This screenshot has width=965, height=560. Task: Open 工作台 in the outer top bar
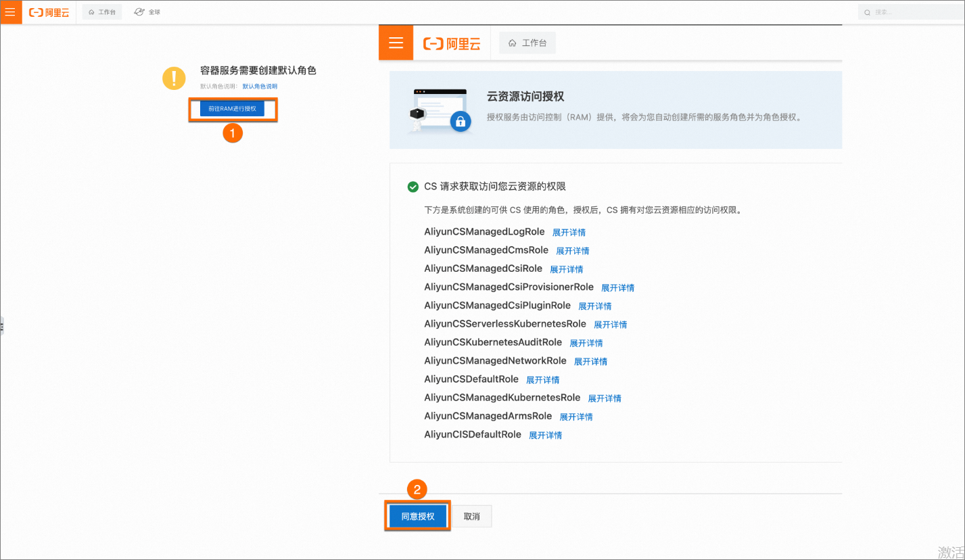[102, 12]
